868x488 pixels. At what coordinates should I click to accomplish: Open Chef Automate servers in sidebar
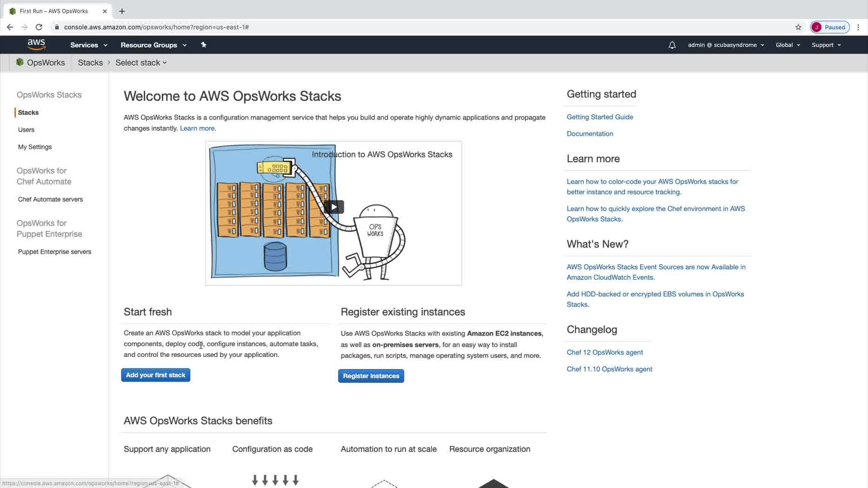click(x=50, y=199)
